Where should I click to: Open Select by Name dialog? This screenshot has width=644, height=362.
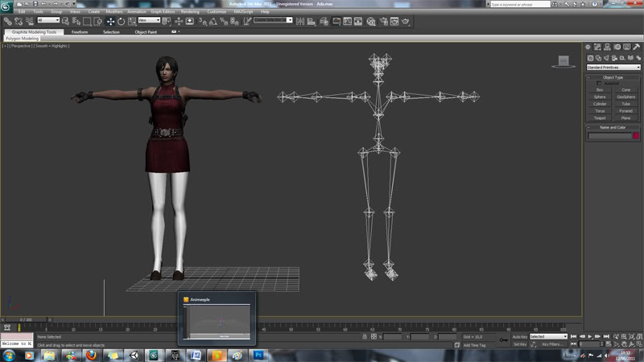pyautogui.click(x=76, y=21)
